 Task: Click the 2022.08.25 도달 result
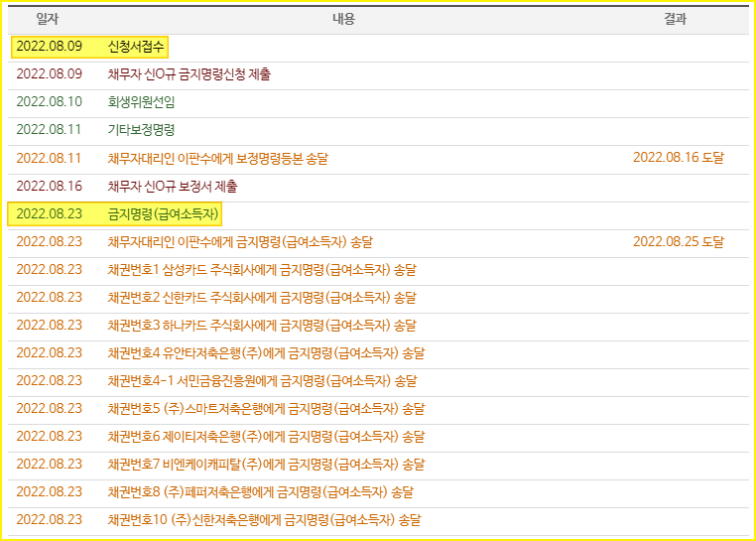[x=679, y=241]
